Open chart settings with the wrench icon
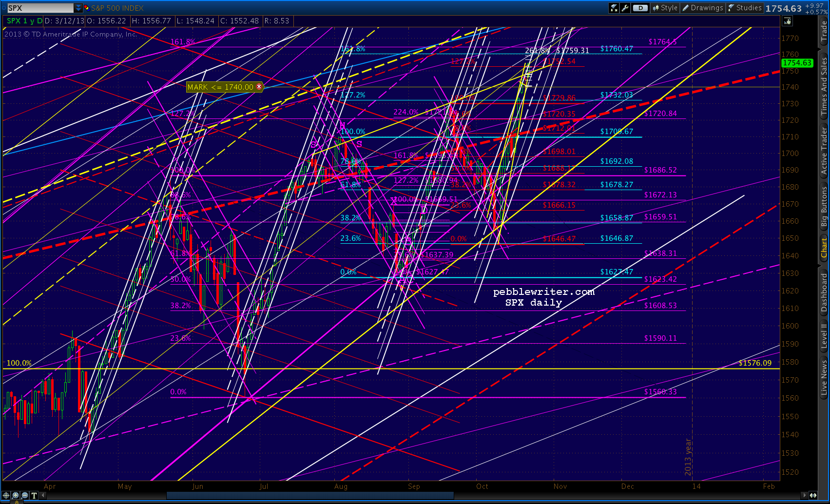830x504 pixels. point(624,8)
